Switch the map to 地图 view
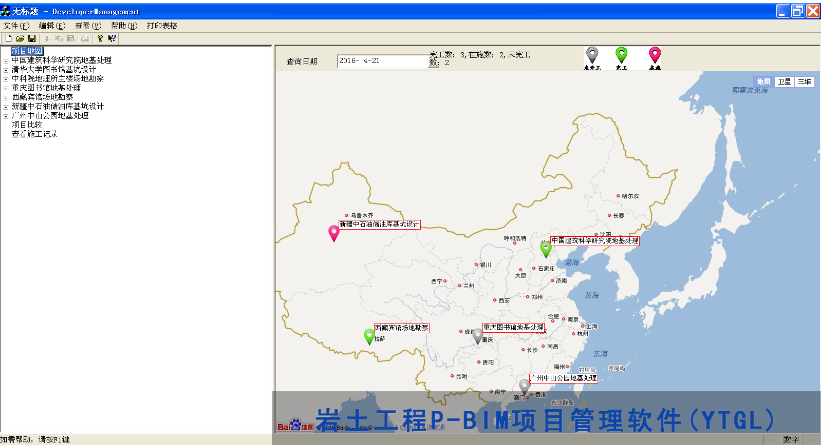Image resolution: width=822 pixels, height=448 pixels. pyautogui.click(x=764, y=82)
